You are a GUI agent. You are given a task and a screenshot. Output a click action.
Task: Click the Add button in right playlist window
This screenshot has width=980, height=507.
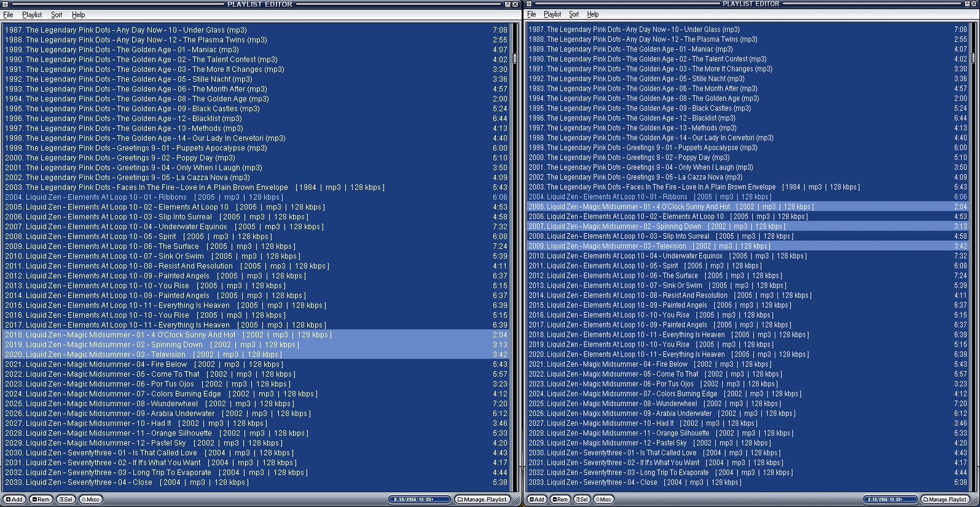pyautogui.click(x=536, y=499)
